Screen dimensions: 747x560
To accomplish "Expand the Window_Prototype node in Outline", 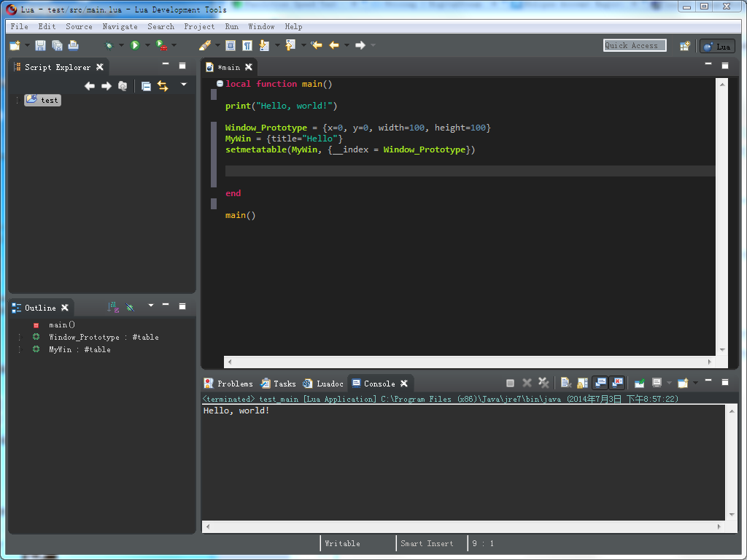I will (x=20, y=338).
